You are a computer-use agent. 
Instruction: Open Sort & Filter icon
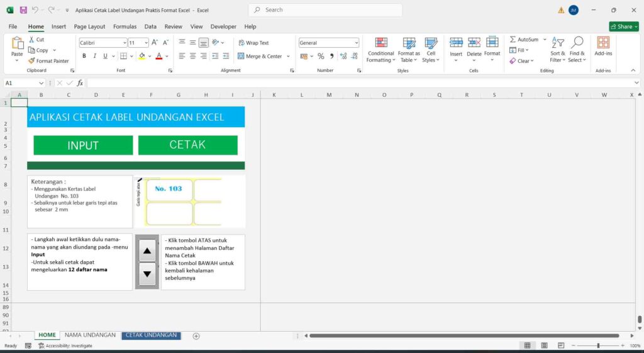[x=558, y=42]
